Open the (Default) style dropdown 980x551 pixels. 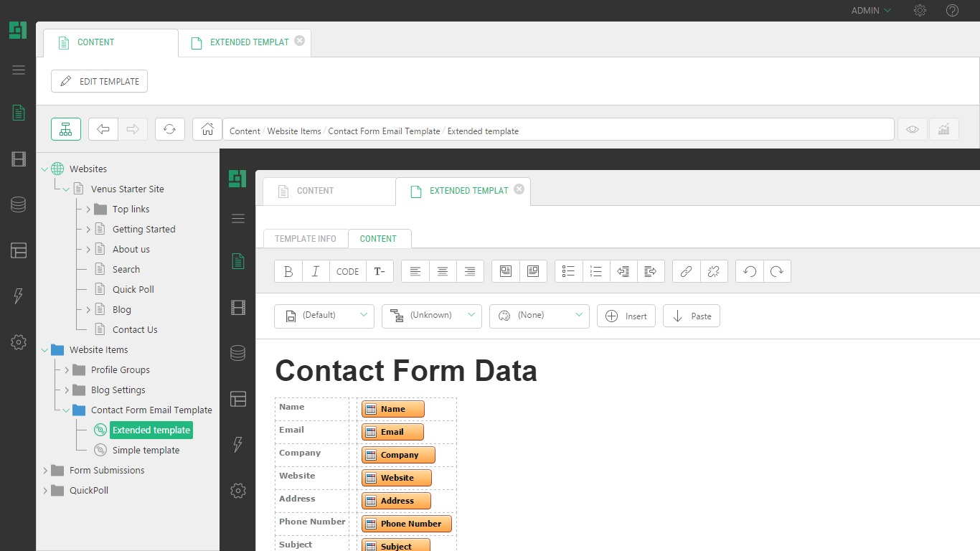[x=324, y=316]
